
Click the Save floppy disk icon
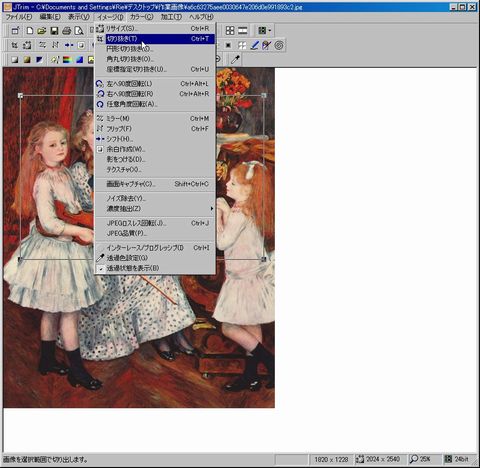pyautogui.click(x=54, y=31)
